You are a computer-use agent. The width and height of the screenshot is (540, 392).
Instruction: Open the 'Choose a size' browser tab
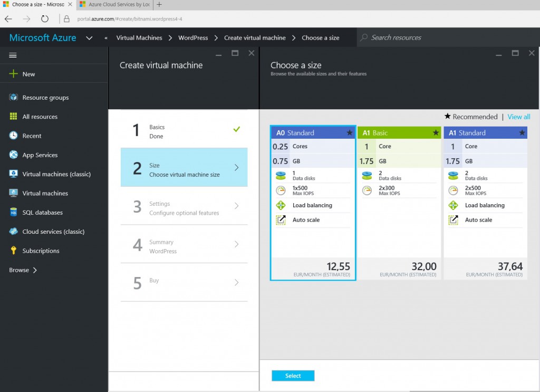point(37,4)
